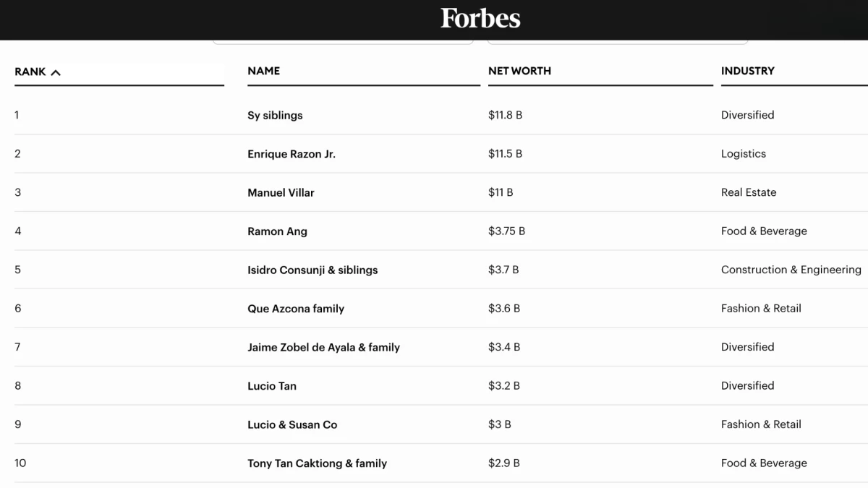View Ramon Ang's profile

(277, 231)
